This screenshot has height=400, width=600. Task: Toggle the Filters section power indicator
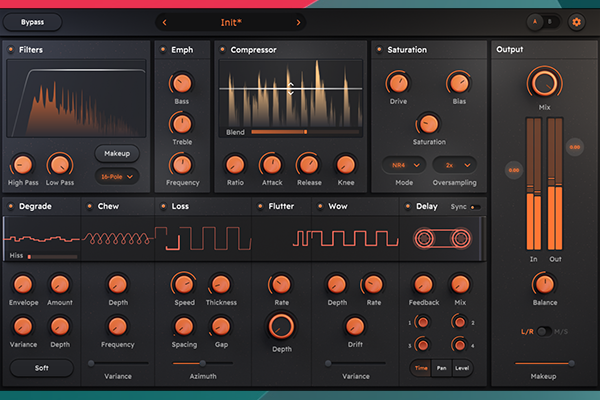[x=11, y=49]
